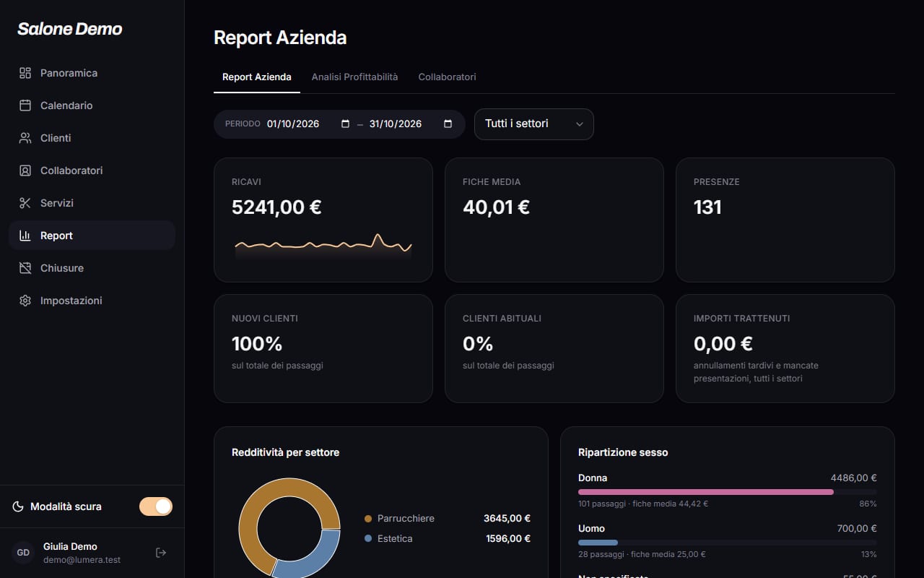This screenshot has width=924, height=578.
Task: Click the Parrucchiere legend color dot
Action: [368, 519]
